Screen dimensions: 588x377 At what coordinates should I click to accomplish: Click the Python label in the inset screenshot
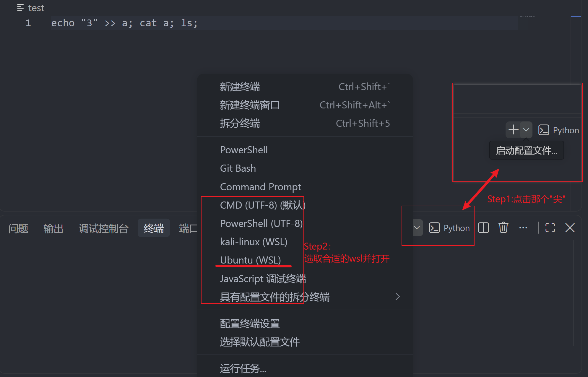pos(566,130)
